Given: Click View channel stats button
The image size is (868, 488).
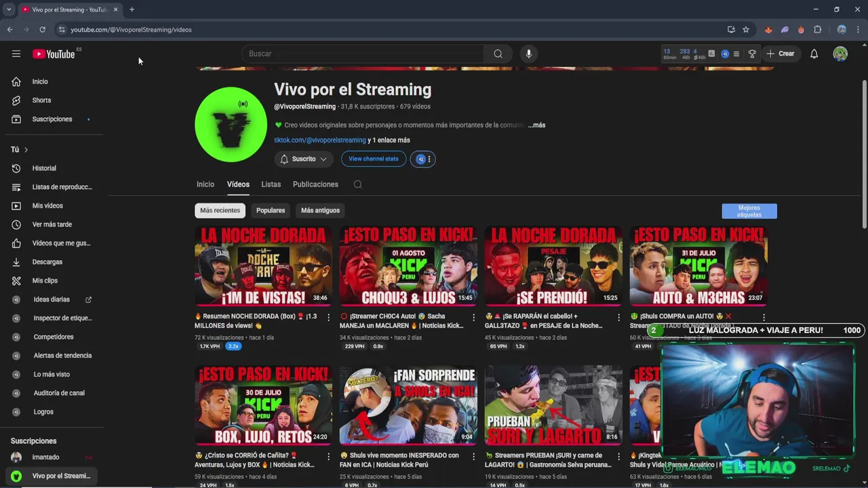Looking at the screenshot, I should (x=374, y=159).
